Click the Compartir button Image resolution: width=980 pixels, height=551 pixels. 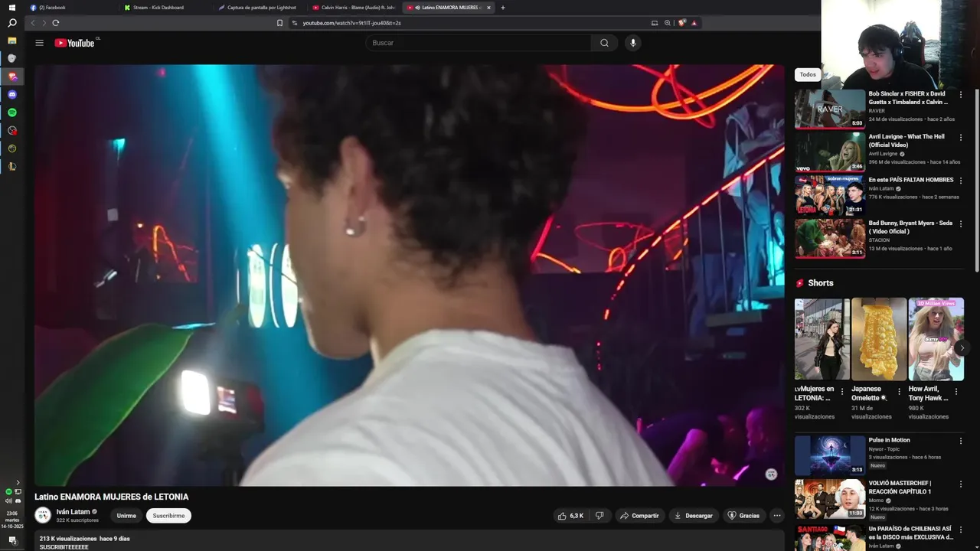[x=639, y=516]
